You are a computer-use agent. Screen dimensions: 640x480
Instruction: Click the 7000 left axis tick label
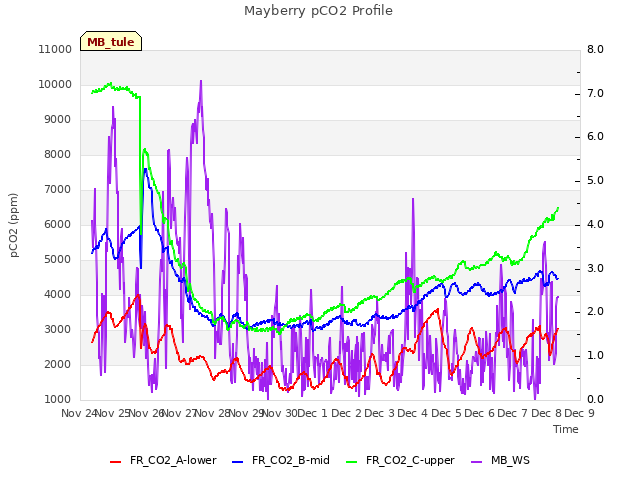pos(57,189)
